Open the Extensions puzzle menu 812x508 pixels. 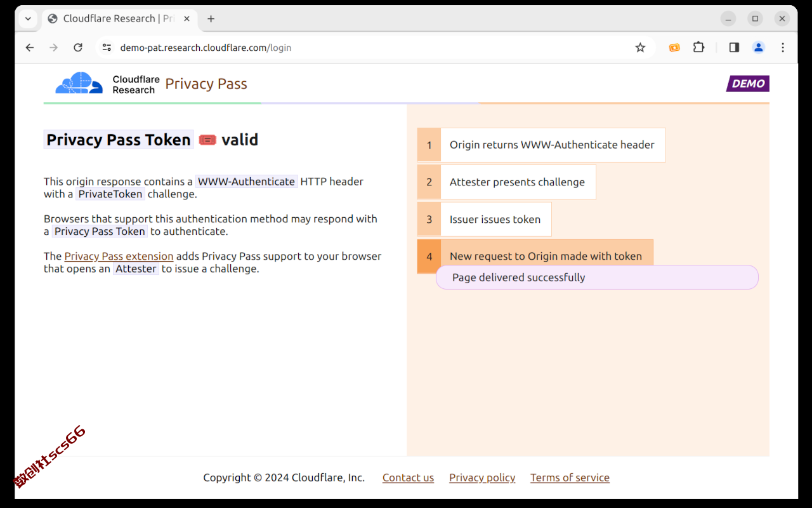click(698, 48)
